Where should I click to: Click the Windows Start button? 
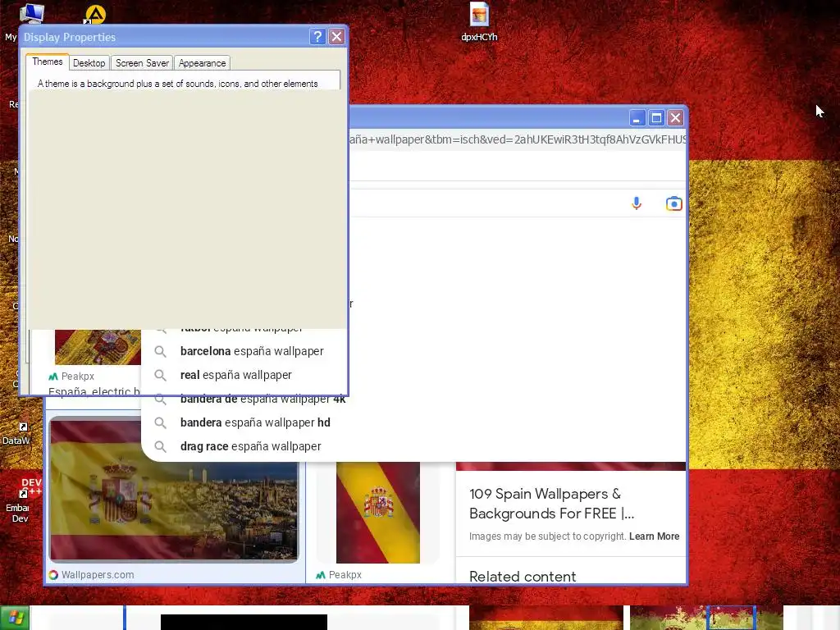coord(15,619)
